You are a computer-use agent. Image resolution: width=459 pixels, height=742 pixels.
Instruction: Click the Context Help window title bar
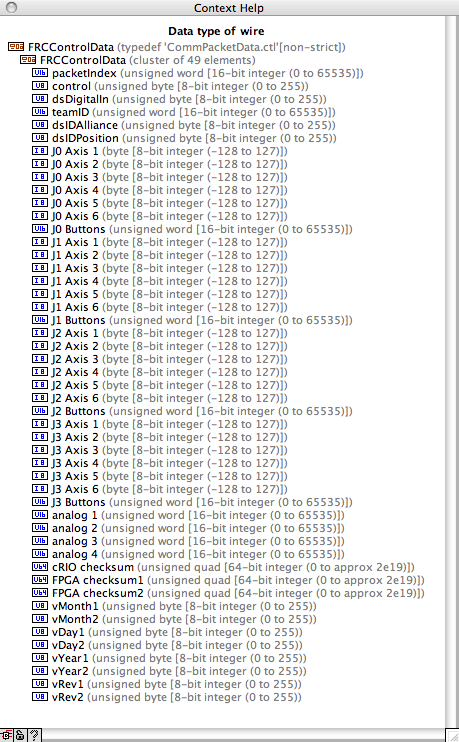tap(229, 8)
